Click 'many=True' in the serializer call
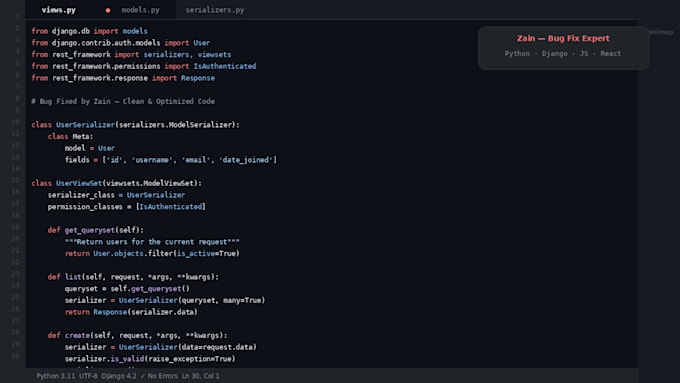Screen dimensions: 680x383 [x=242, y=301]
